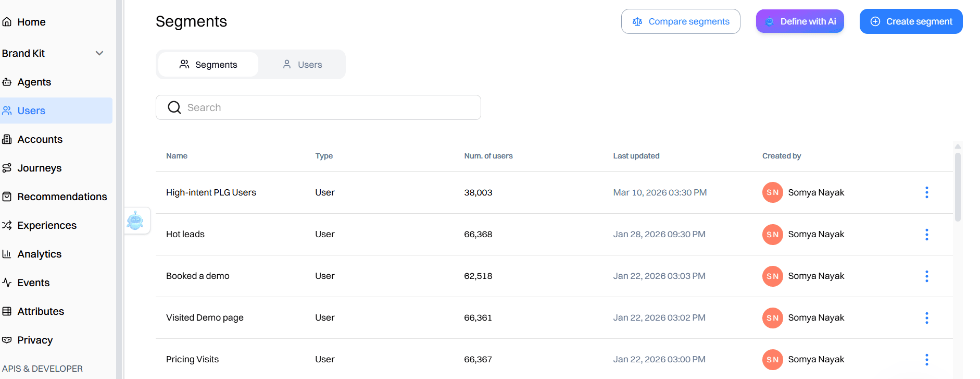Click SN avatar in Hot leads row
The image size is (980, 379).
click(773, 234)
